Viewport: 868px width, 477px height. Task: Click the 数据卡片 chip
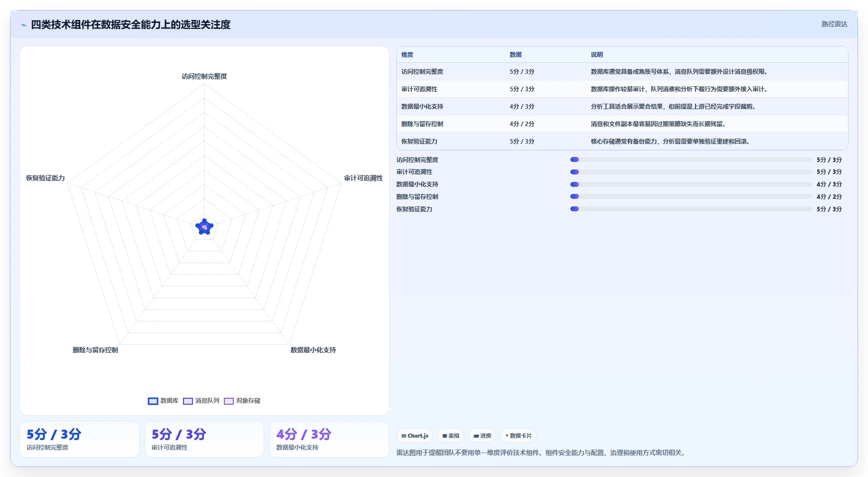click(x=519, y=436)
